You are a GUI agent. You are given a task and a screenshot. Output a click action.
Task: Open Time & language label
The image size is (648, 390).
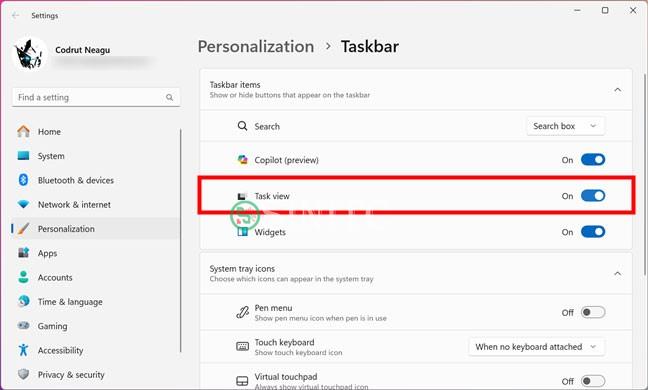pyautogui.click(x=70, y=302)
